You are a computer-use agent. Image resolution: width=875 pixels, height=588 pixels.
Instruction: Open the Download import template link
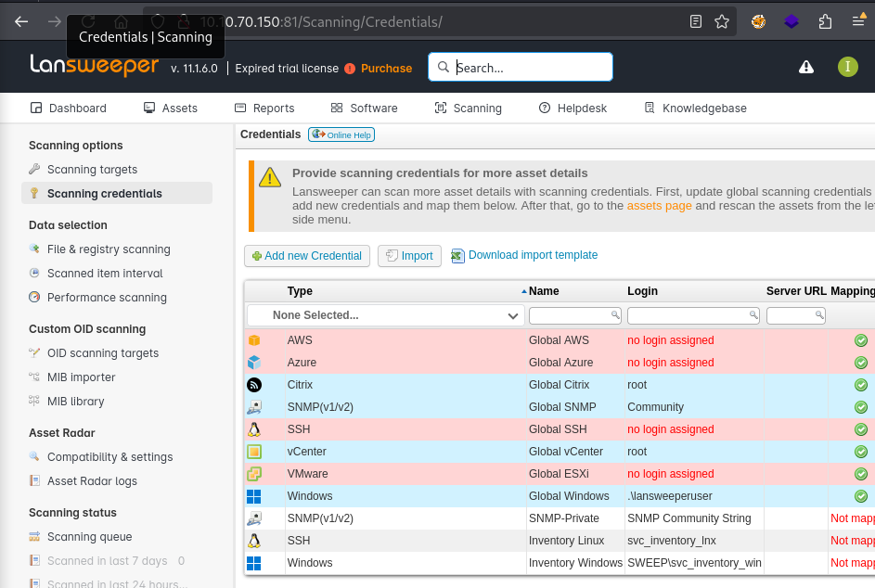(533, 255)
